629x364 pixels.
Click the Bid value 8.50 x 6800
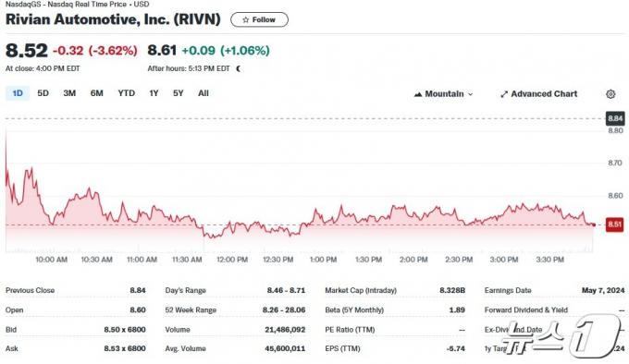(x=125, y=330)
